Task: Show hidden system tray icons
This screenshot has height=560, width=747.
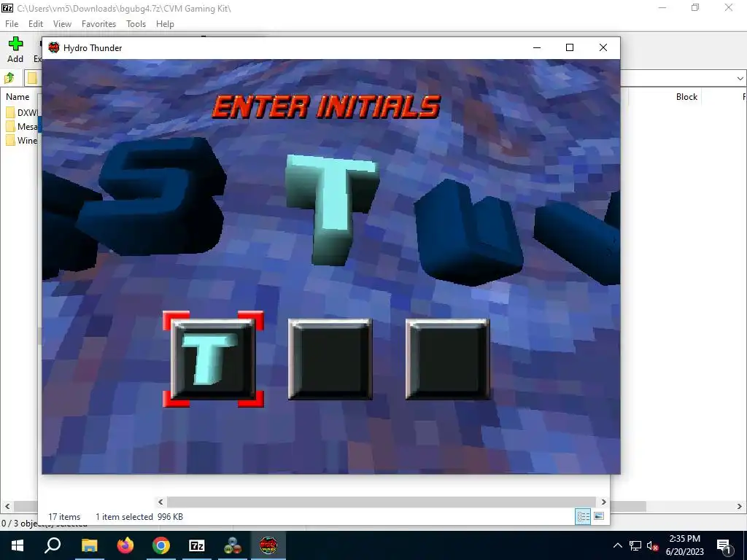Action: click(617, 545)
